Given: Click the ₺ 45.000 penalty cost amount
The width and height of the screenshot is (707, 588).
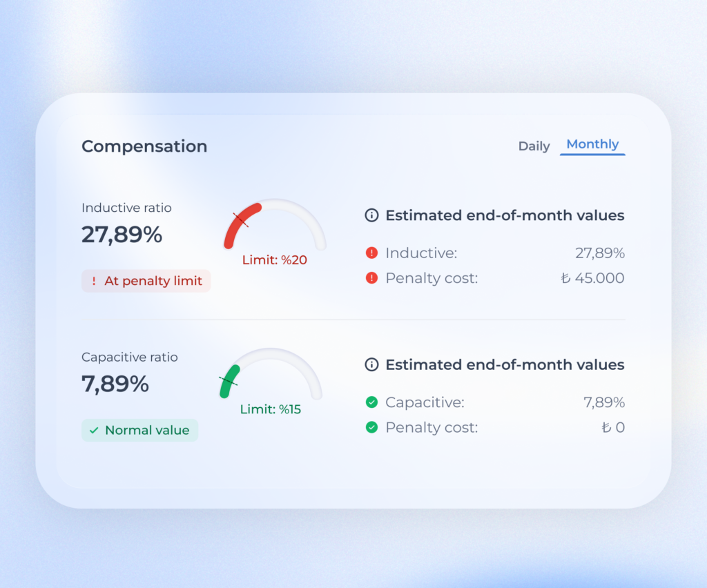Looking at the screenshot, I should pos(592,278).
